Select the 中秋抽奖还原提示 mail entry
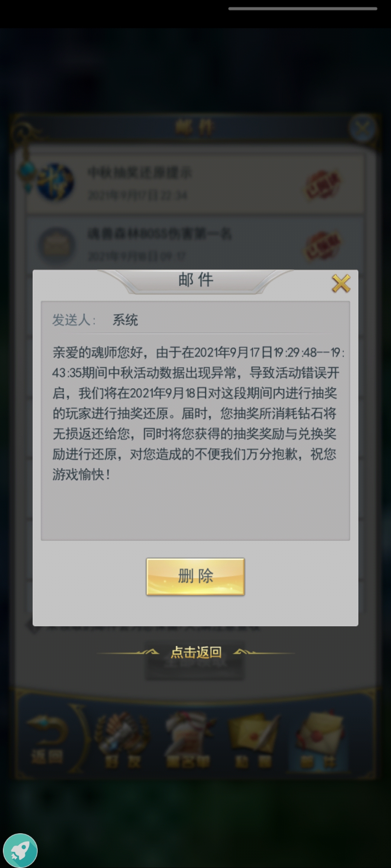This screenshot has width=391, height=868. (195, 183)
